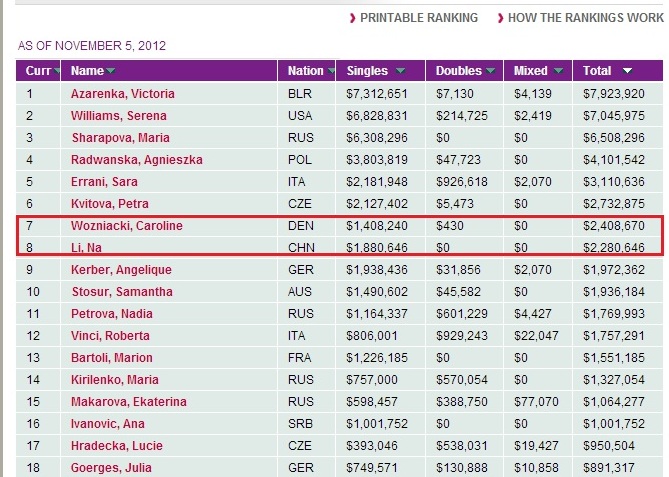Open the Printable Ranking link
The height and width of the screenshot is (477, 669).
(419, 18)
